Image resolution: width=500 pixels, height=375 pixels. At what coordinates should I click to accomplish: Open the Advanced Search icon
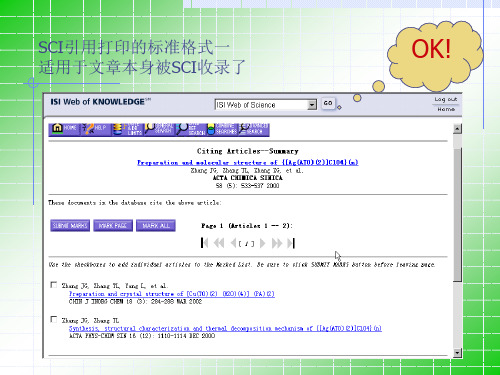253,129
